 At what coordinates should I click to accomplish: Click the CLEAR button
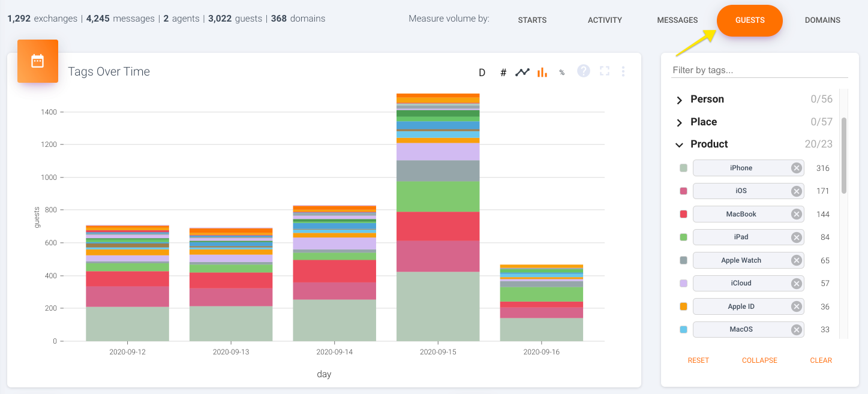coord(821,360)
